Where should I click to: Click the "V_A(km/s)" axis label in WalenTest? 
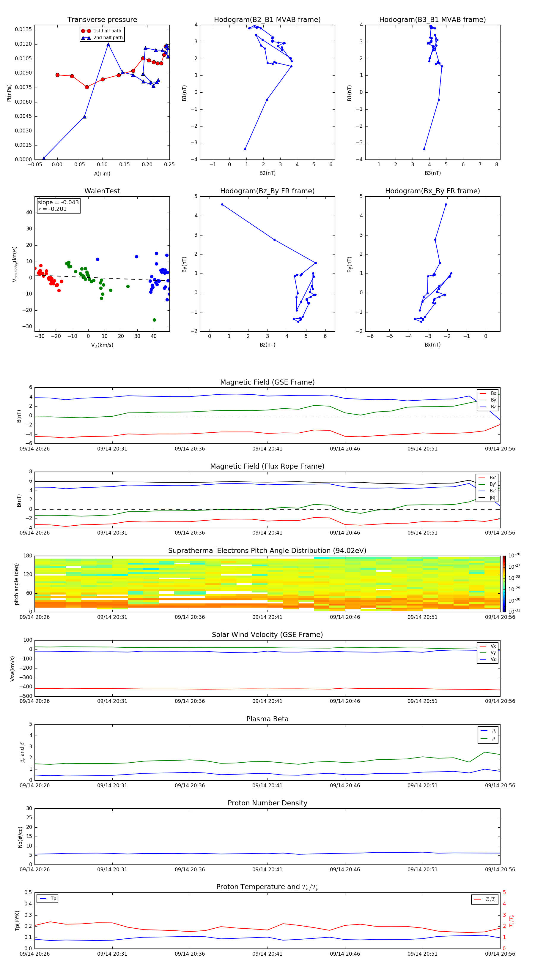point(102,345)
